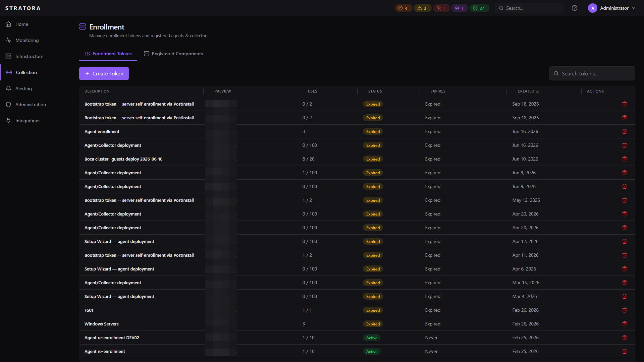Delete the Agent re-enrollment DEV02 token
The width and height of the screenshot is (644, 362).
pos(625,338)
